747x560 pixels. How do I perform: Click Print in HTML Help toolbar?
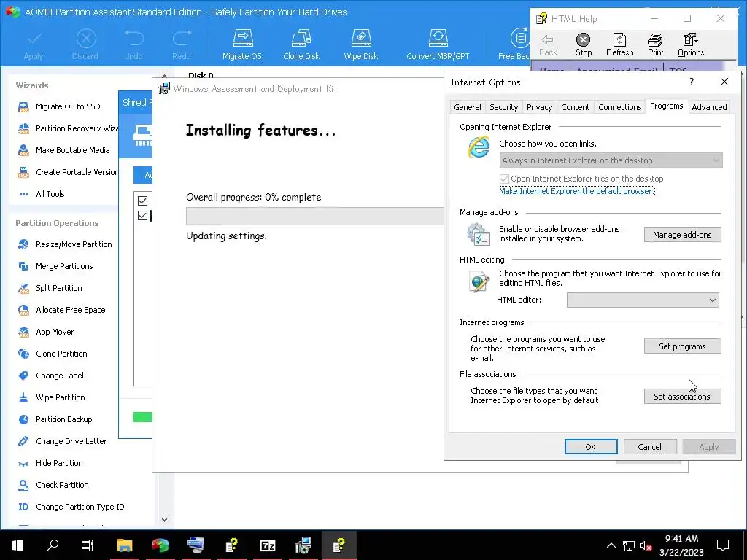655,45
